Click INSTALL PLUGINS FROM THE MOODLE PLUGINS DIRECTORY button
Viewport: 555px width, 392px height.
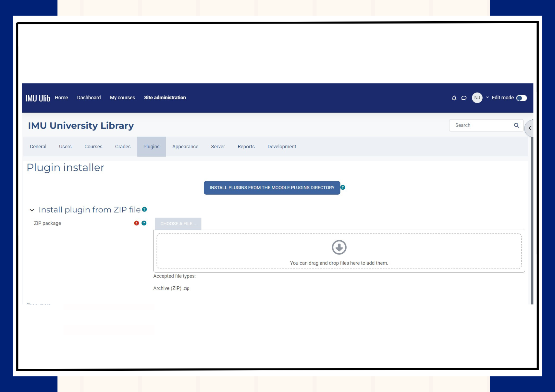(272, 187)
